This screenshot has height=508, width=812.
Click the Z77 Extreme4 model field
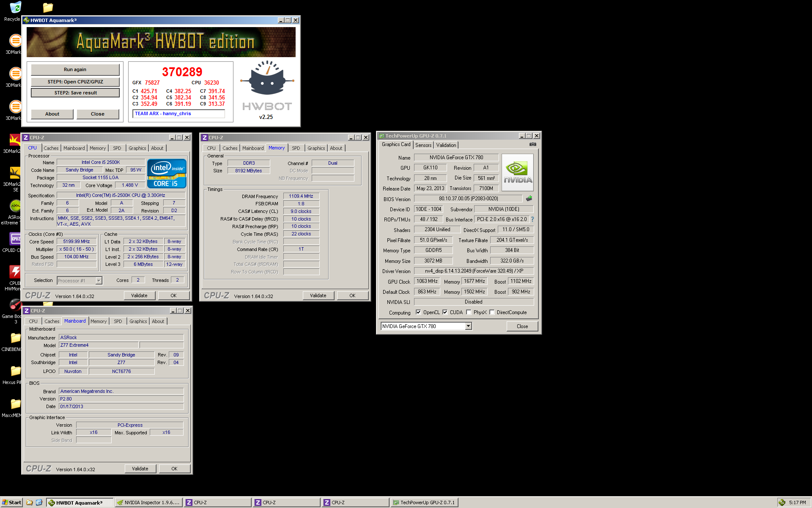[x=99, y=345]
